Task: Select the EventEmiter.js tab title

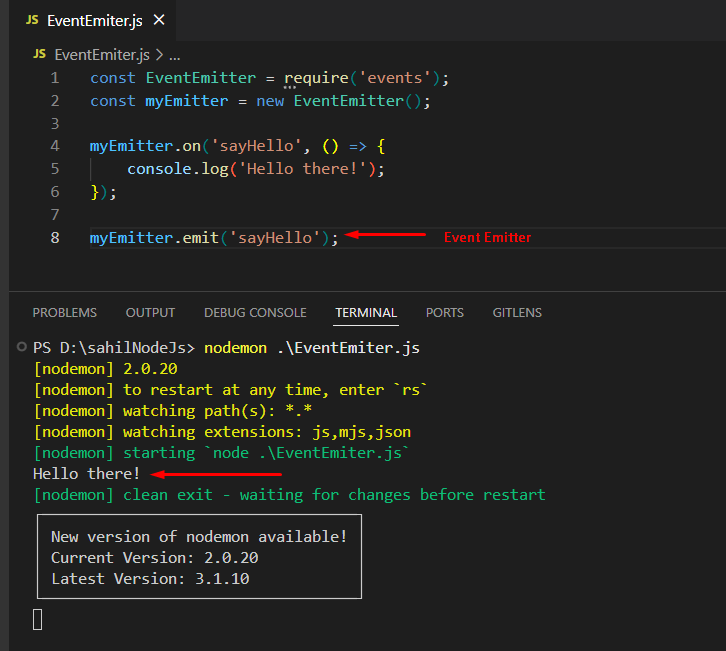Action: [94, 20]
